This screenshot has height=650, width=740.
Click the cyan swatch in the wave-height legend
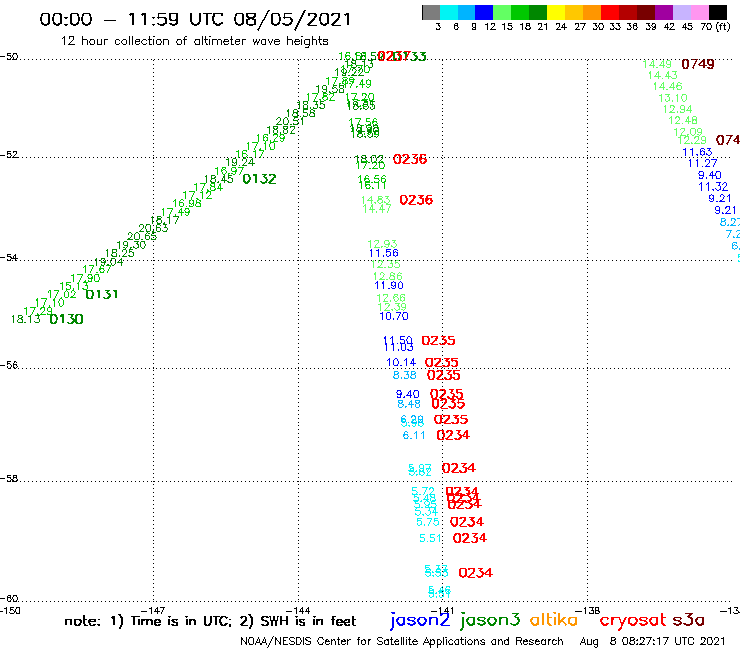[449, 12]
